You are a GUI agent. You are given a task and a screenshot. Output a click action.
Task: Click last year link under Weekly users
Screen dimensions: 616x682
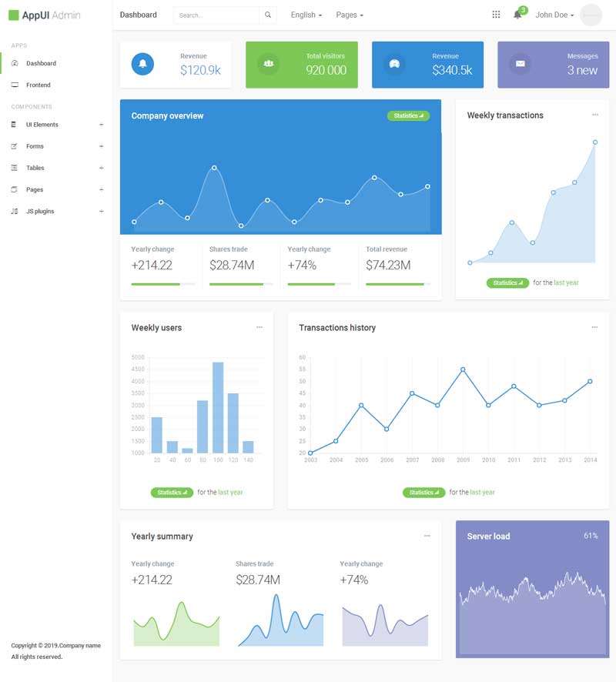point(230,492)
